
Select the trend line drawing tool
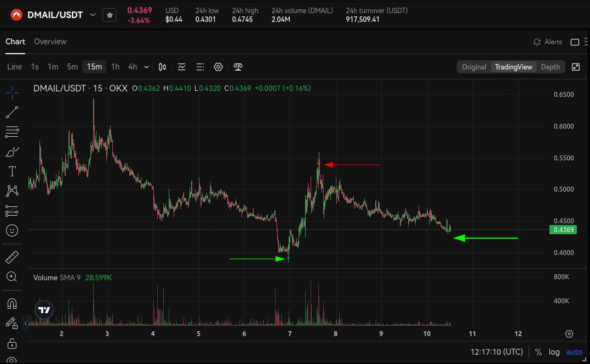[x=12, y=112]
